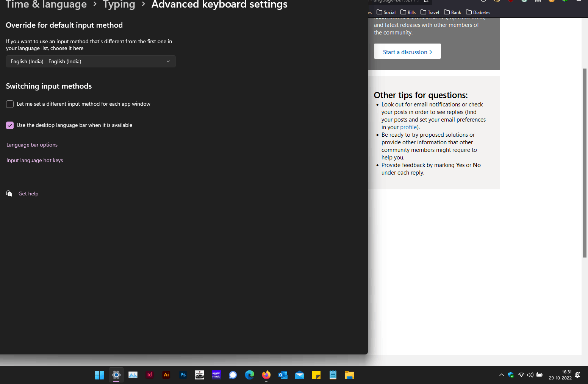Open the Bank bookmarks folder

(452, 12)
